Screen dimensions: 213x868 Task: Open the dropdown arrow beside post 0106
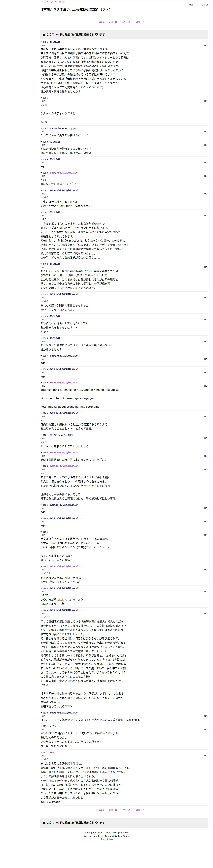click(x=41, y=532)
